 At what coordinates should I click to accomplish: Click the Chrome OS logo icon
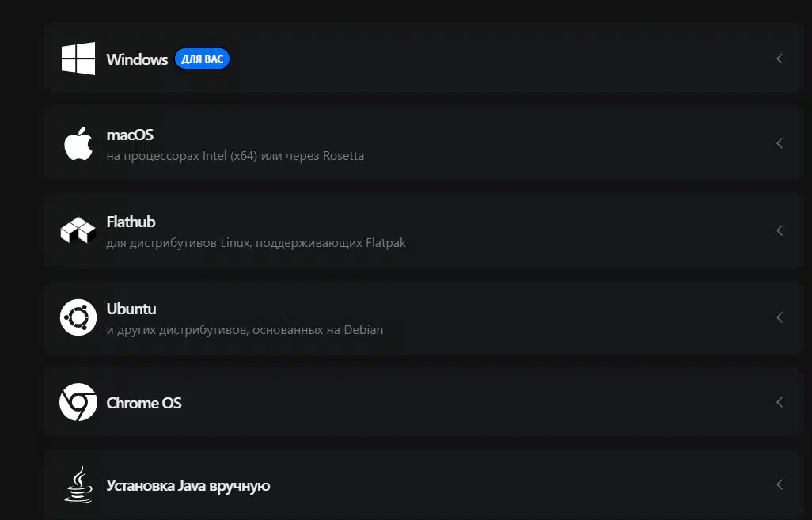coord(78,402)
